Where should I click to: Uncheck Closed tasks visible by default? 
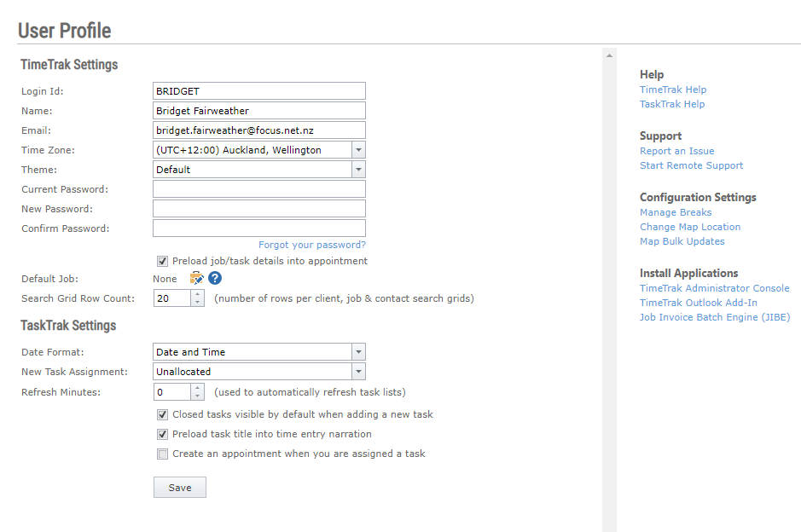[162, 414]
